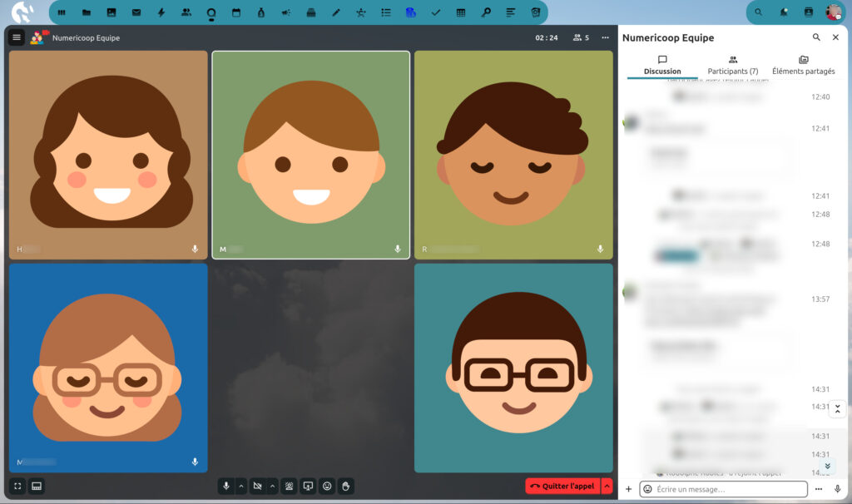The width and height of the screenshot is (852, 504).
Task: Switch to the Discussion tab
Action: [x=662, y=65]
